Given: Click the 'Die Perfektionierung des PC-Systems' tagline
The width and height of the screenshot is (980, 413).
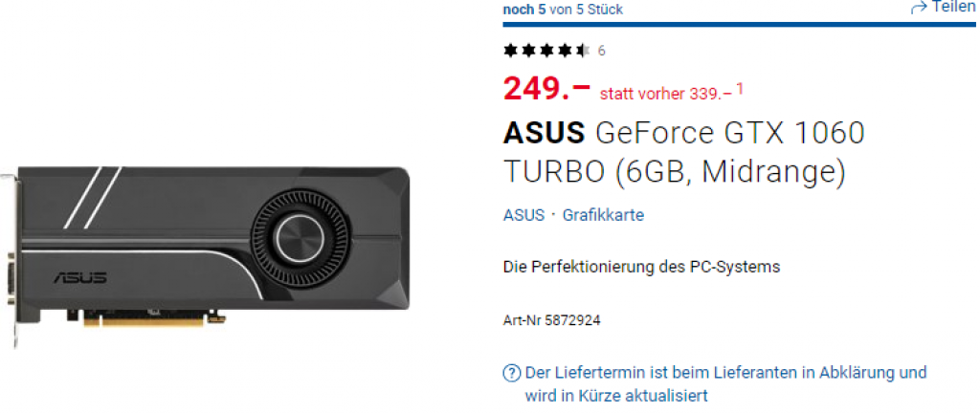Looking at the screenshot, I should (x=641, y=267).
